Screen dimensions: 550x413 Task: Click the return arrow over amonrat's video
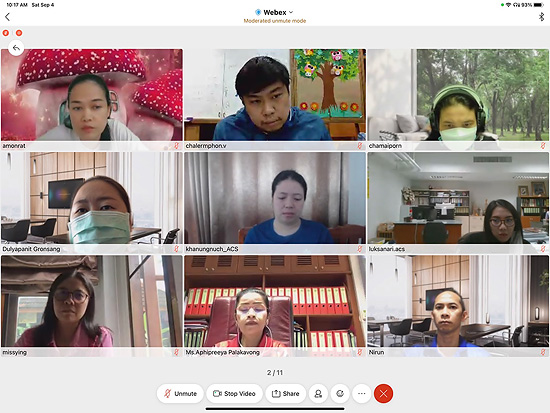[16, 48]
